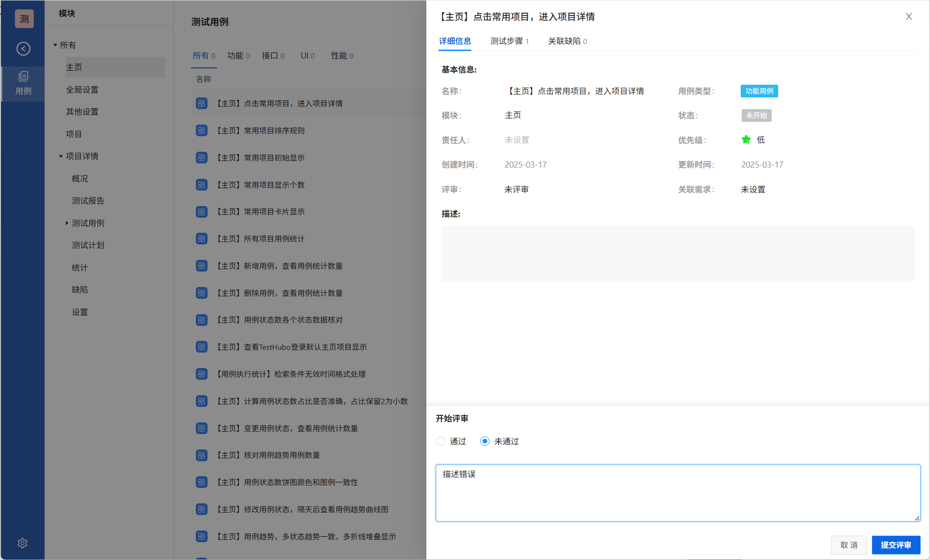Image resolution: width=930 pixels, height=560 pixels.
Task: Select the 未通过 radio button
Action: click(485, 441)
